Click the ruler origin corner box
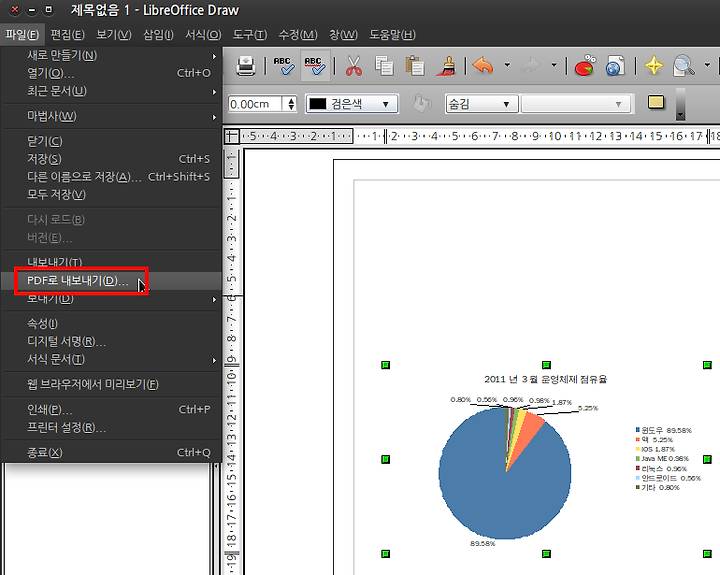This screenshot has width=720, height=575. click(232, 136)
